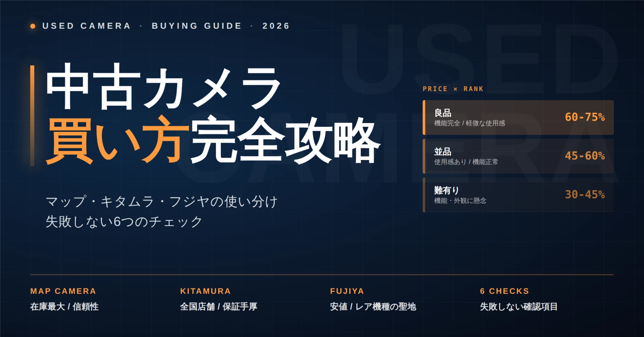
Task: Click subtitle '失敗しない6つのチェック'
Action: tap(124, 222)
